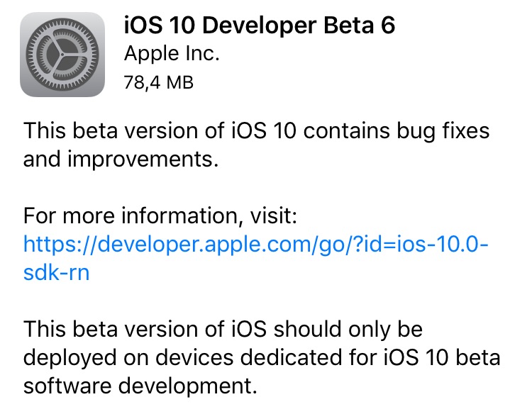Click the "78,4 MB" download size
This screenshot has height=414, width=532.
click(159, 82)
